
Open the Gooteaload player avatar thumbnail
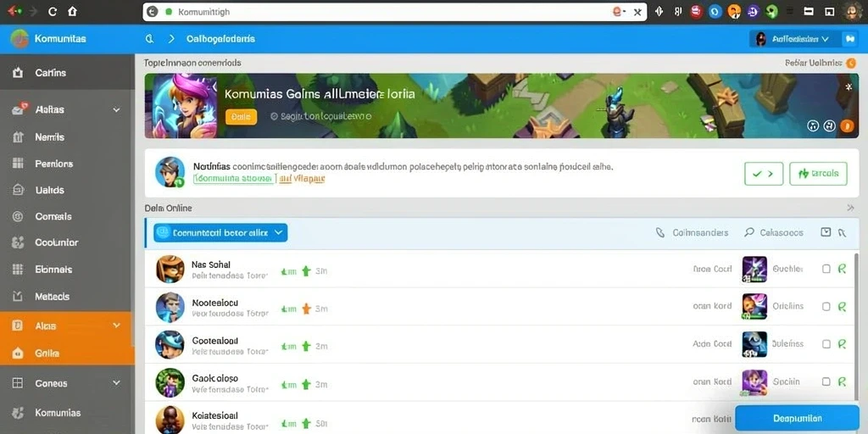click(x=170, y=344)
